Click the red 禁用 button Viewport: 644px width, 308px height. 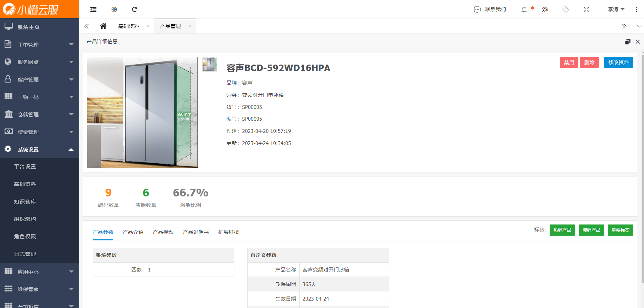click(x=569, y=63)
